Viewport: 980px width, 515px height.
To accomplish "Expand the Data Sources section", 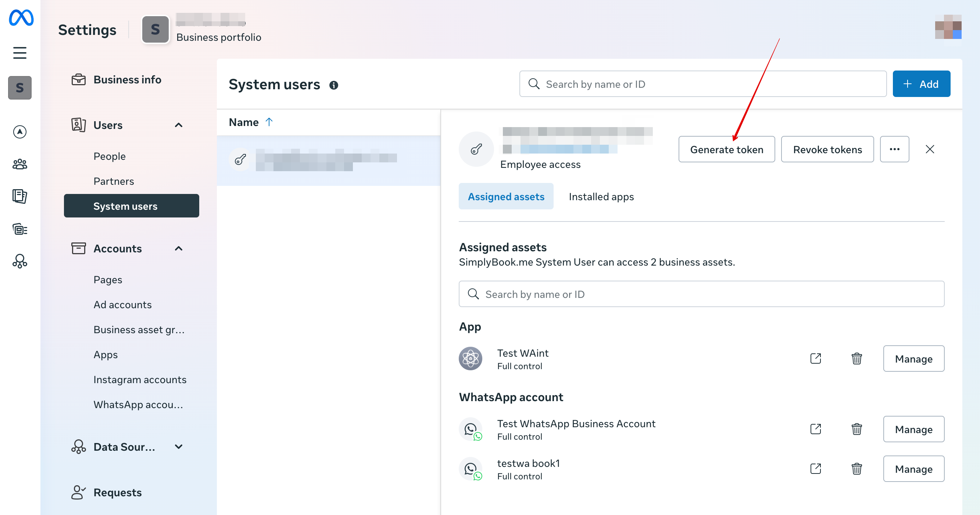I will click(x=178, y=447).
